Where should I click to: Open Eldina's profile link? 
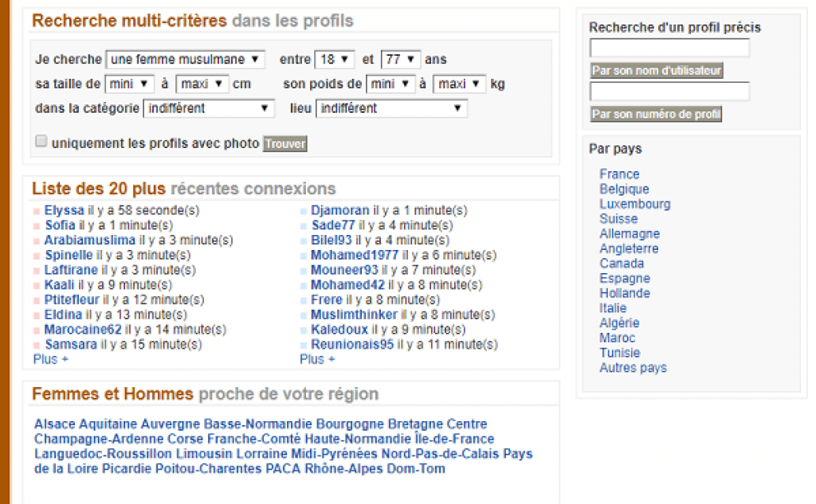(63, 315)
